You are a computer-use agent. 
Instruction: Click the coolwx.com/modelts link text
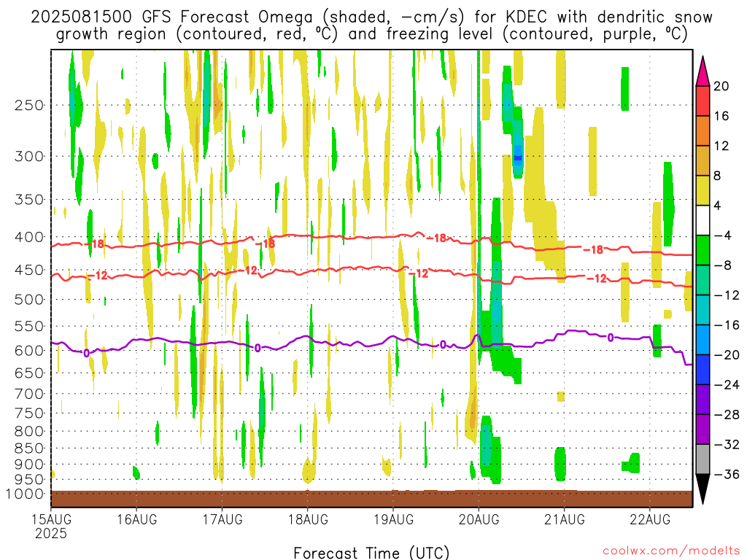[671, 551]
